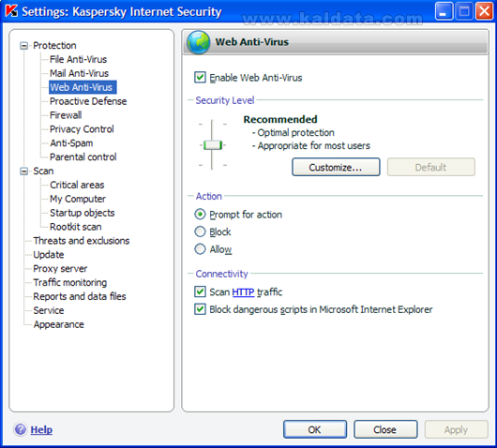This screenshot has height=448, width=497.
Task: Click the OK button
Action: coord(315,429)
